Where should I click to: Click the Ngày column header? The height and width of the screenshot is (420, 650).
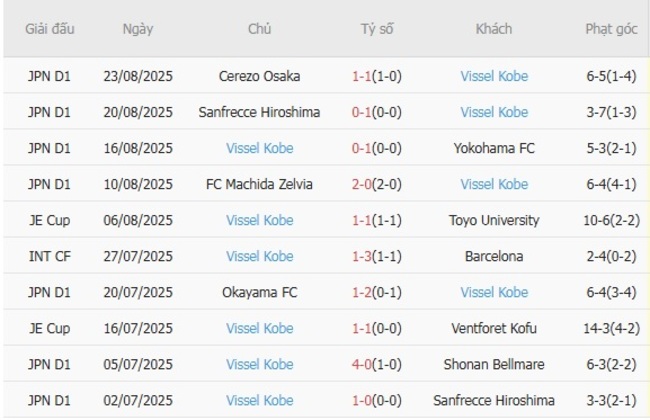pos(138,29)
